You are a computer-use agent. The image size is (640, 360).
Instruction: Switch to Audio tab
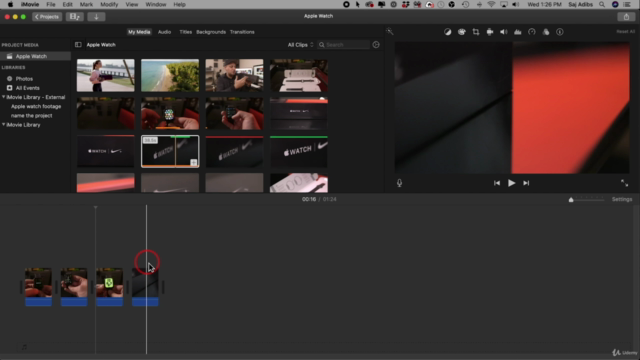[164, 32]
